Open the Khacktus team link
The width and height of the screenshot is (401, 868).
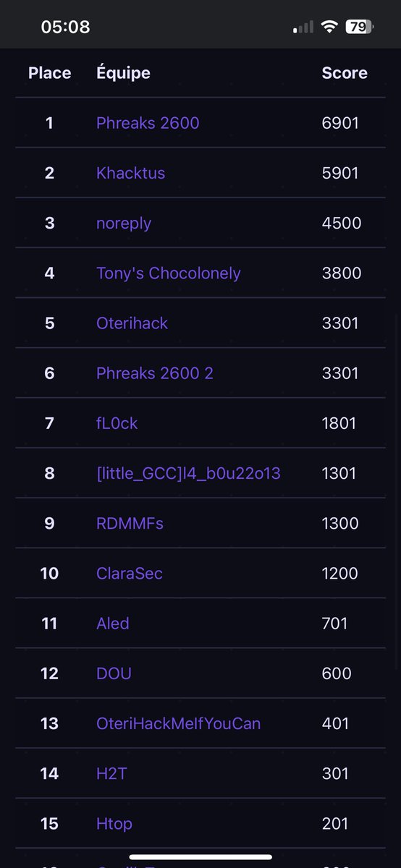coord(130,173)
